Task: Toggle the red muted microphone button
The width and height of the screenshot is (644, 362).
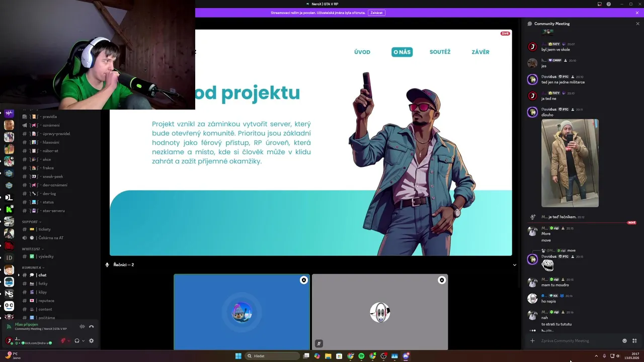Action: pos(63,341)
